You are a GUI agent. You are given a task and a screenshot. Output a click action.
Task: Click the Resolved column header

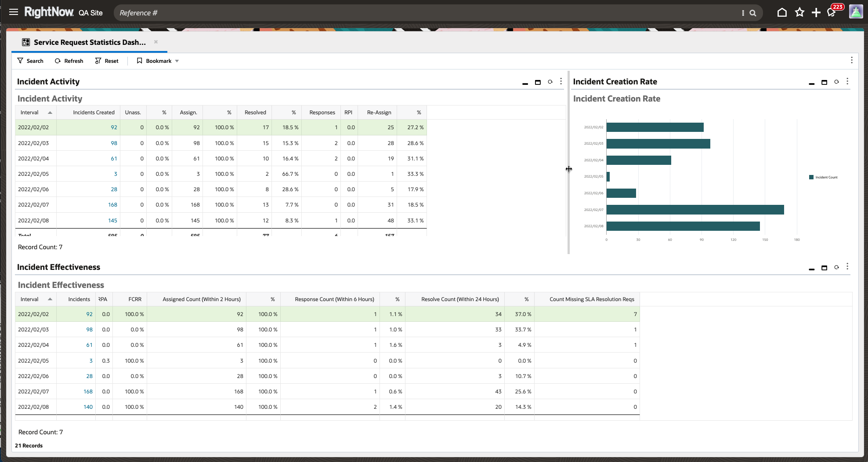tap(255, 113)
